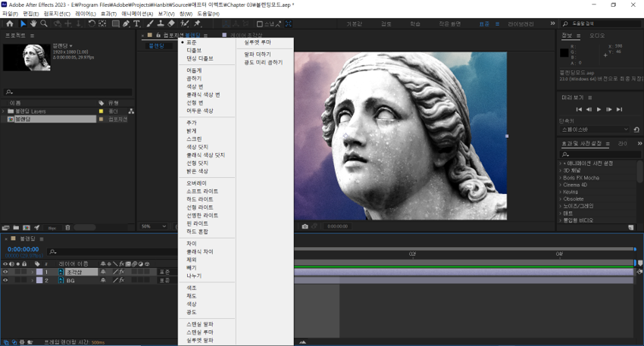644x346 pixels.
Task: Expand BG layer properties triangle
Action: [x=33, y=280]
